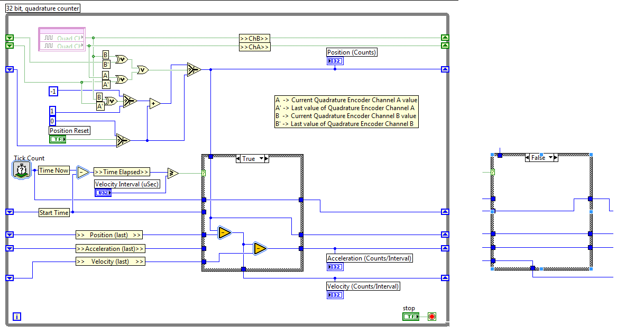Click the 'Position Reset' label

[70, 131]
